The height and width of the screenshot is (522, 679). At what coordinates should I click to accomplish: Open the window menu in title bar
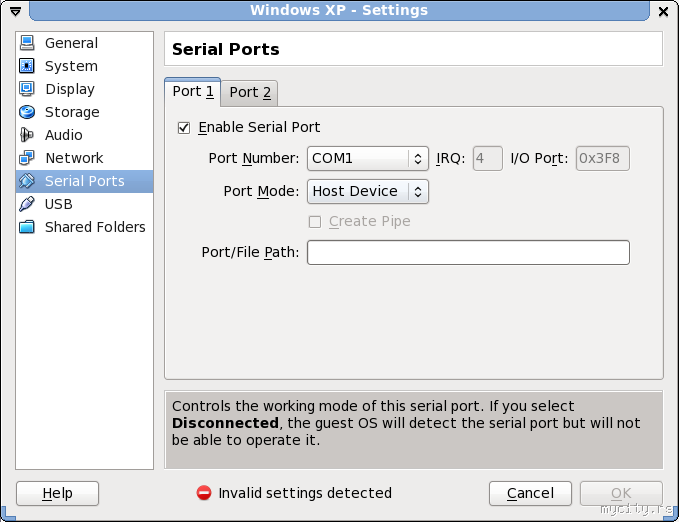click(15, 11)
